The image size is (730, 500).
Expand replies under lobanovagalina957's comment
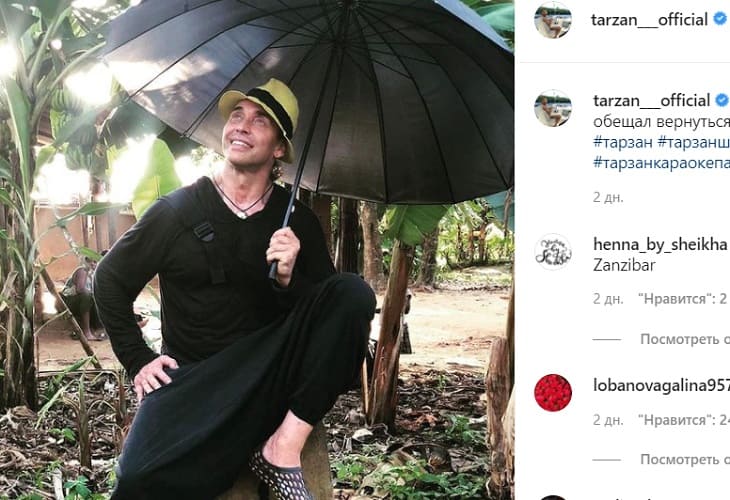tap(684, 459)
